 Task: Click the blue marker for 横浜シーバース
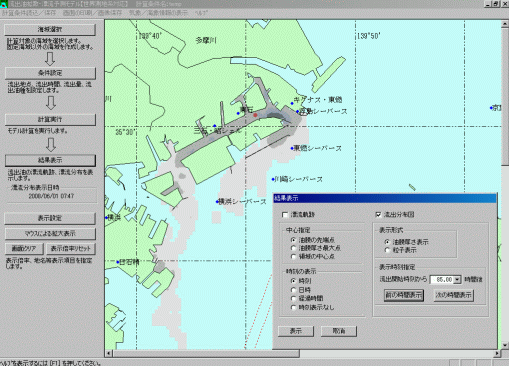(x=217, y=202)
